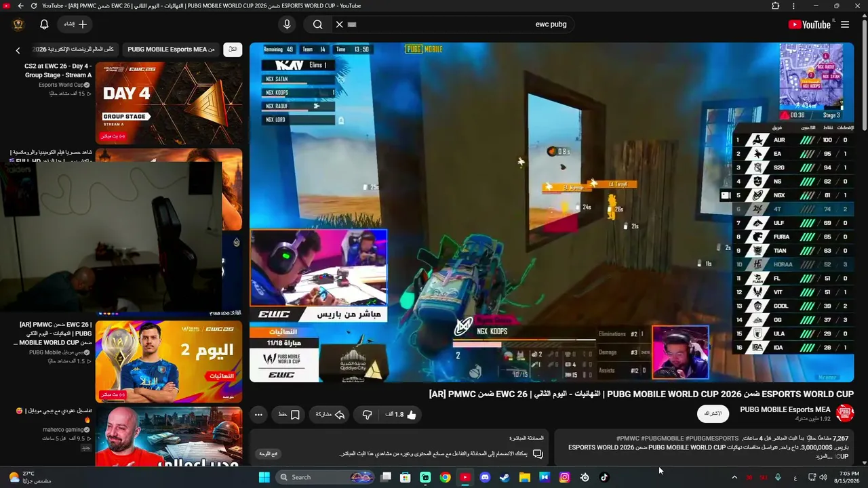Open the weather widget showing 27°C
Image resolution: width=868 pixels, height=488 pixels.
tap(28, 477)
